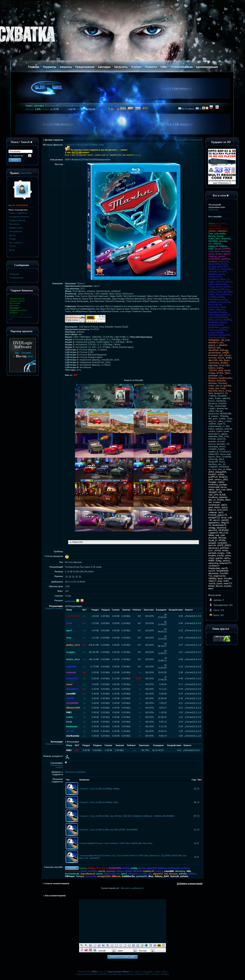245x980 pixels.
Task: Click the British flag icon in the editor toolbar
Action: click(90, 950)
